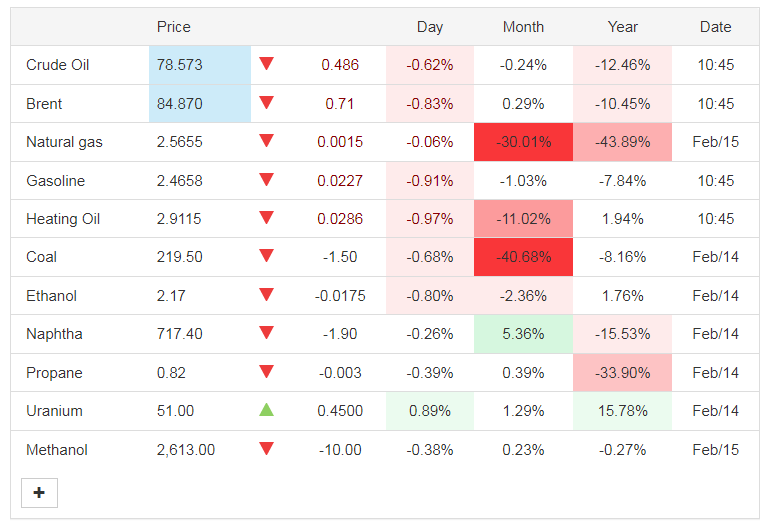Sort by the Month column header
Screen dimensions: 766x527
click(523, 27)
